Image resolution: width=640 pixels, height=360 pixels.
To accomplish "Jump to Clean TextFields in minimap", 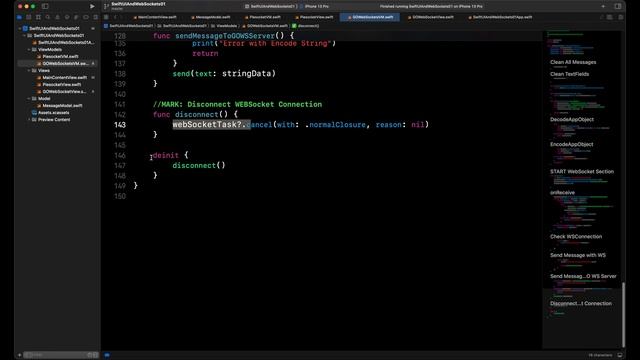I will click(569, 74).
